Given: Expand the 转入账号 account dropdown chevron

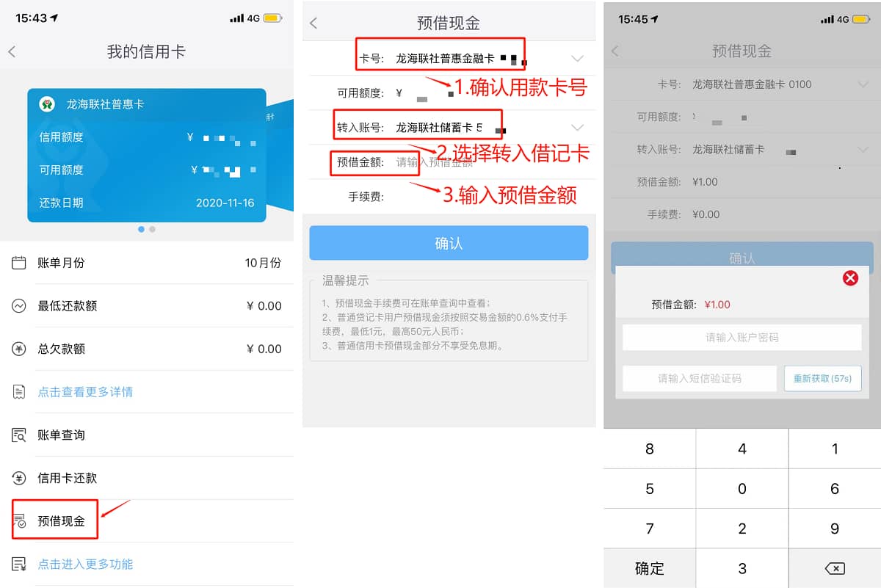Looking at the screenshot, I should tap(577, 127).
